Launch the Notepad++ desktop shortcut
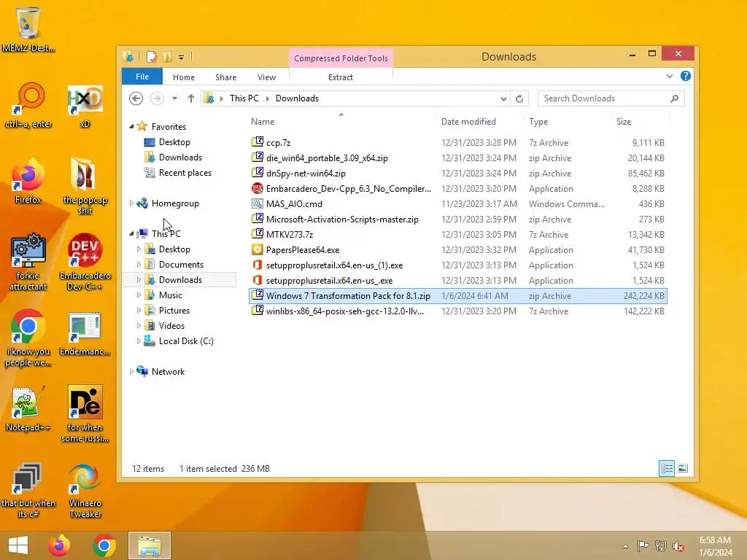747x560 pixels. [x=28, y=410]
